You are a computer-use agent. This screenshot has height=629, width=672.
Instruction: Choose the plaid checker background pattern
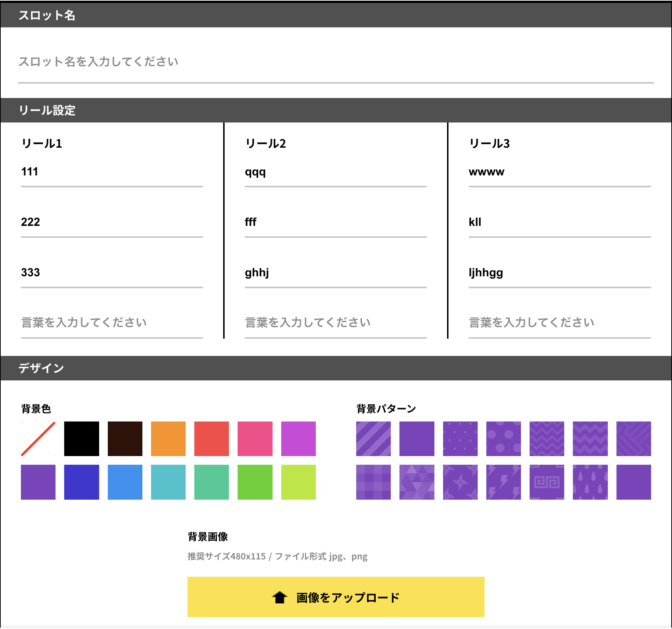[373, 482]
